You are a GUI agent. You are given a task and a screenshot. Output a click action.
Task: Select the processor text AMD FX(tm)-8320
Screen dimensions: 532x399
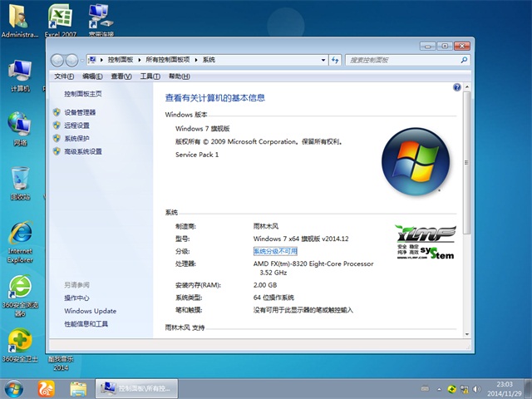pyautogui.click(x=313, y=268)
